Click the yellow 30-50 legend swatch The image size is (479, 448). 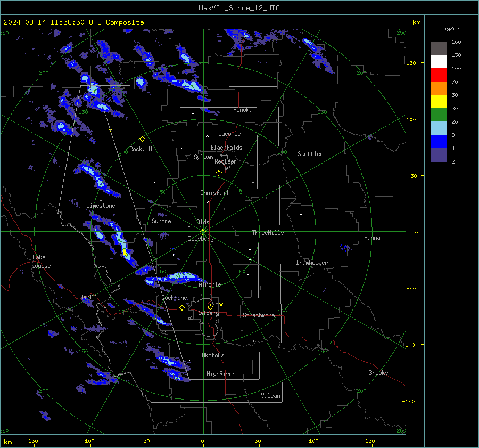(x=439, y=102)
